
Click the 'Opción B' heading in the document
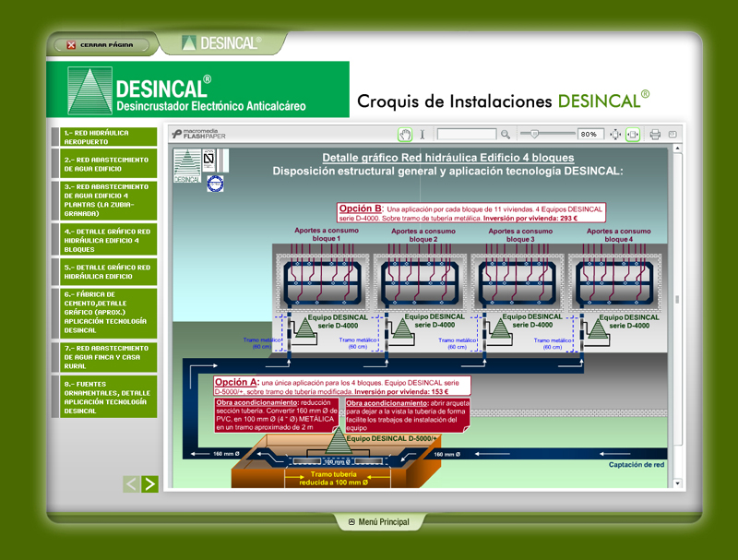point(361,209)
